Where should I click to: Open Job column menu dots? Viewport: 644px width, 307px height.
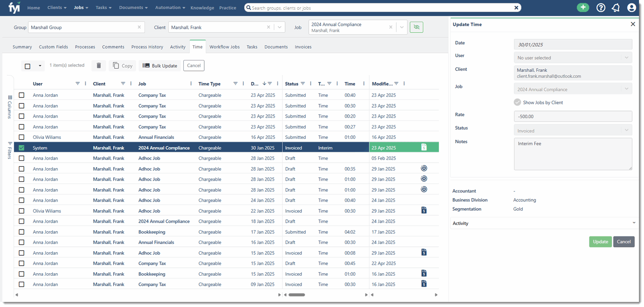(191, 83)
